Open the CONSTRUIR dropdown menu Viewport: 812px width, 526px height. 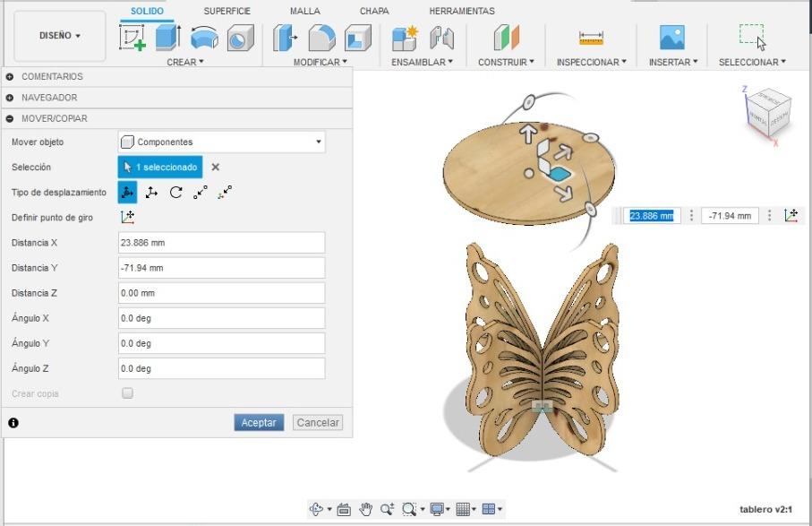[x=506, y=62]
